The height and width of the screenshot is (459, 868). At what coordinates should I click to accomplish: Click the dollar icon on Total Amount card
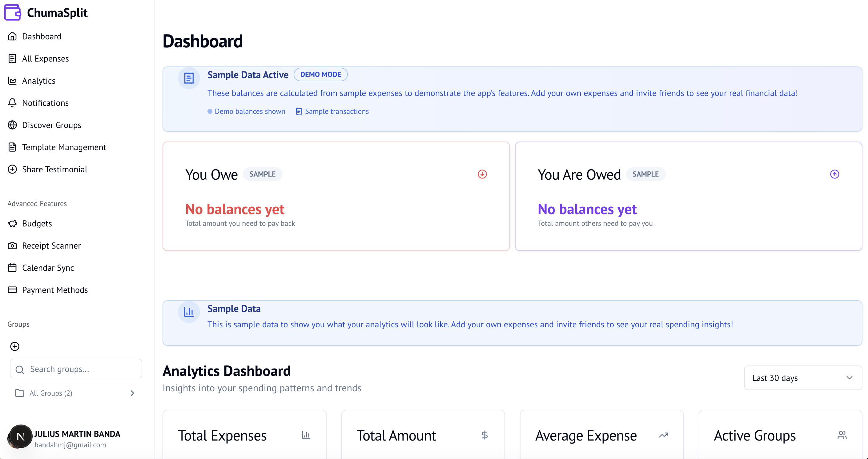(x=484, y=435)
